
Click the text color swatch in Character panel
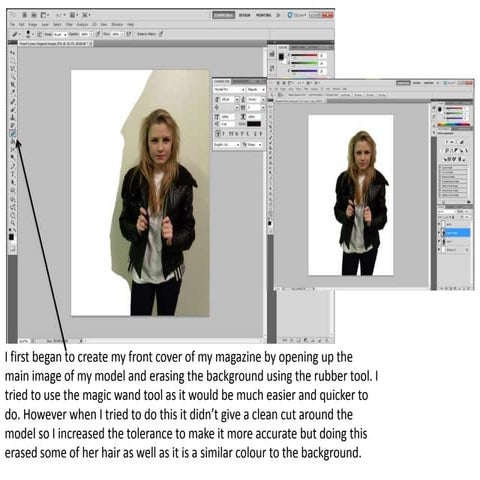coord(254,124)
